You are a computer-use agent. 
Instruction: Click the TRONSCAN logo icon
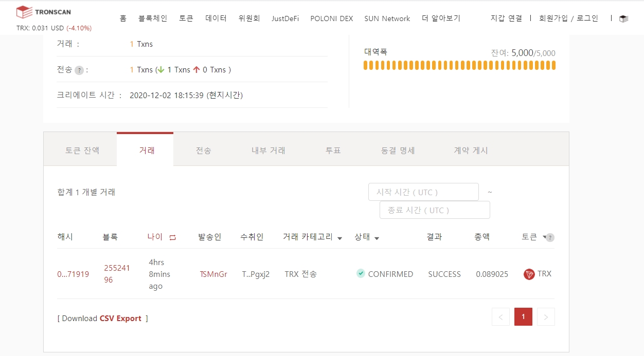[24, 12]
